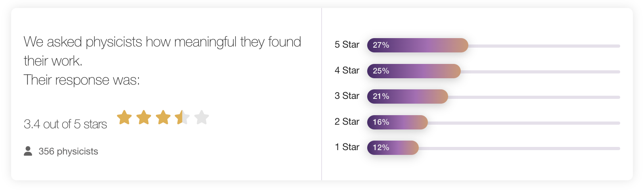This screenshot has width=644, height=193.
Task: Click the first gold rating star
Action: click(x=124, y=118)
